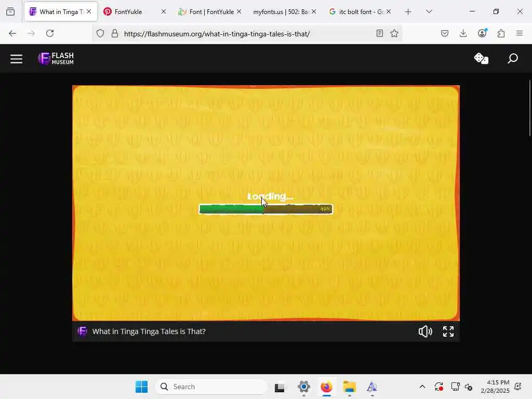The image size is (532, 399).
Task: Enter fullscreen mode for the game
Action: point(448,331)
